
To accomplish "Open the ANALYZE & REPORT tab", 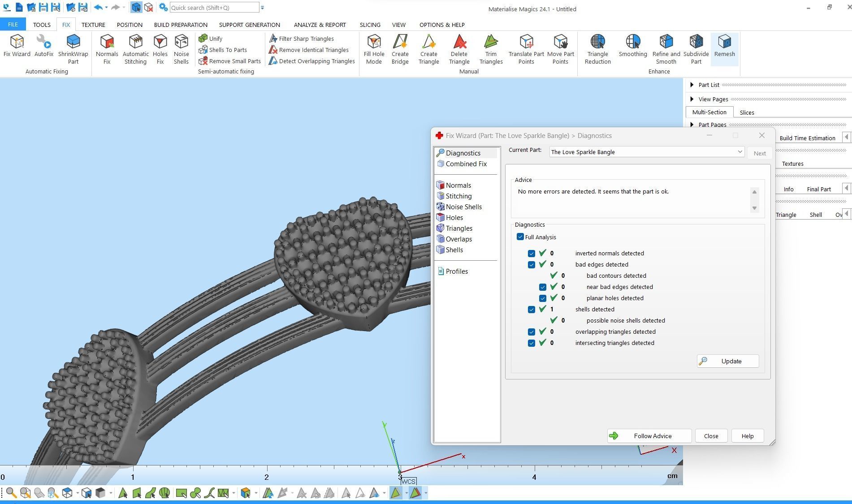I will [320, 25].
